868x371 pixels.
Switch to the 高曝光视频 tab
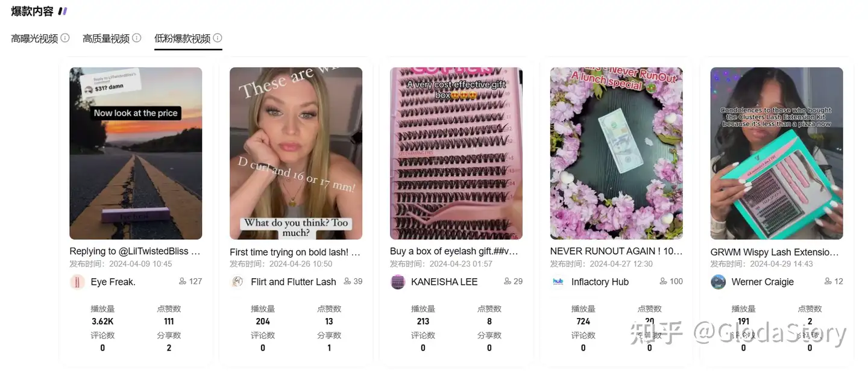coord(34,39)
